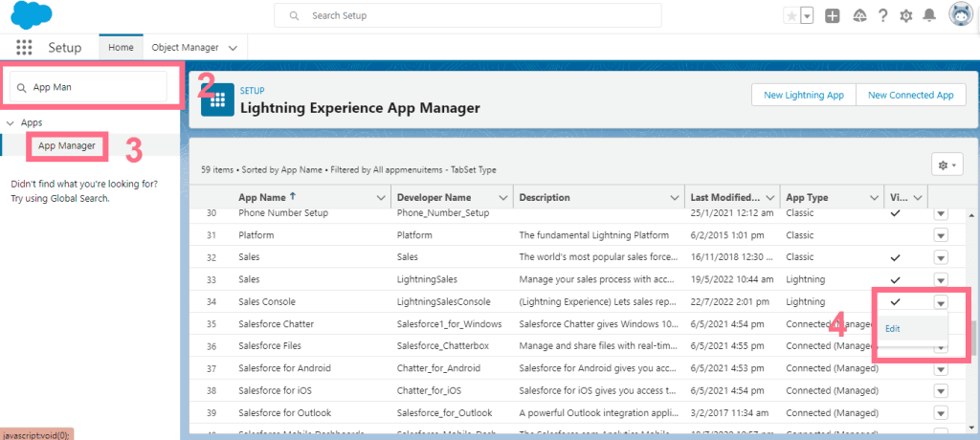The width and height of the screenshot is (980, 440).
Task: Click the New Lightning App button
Action: 803,96
